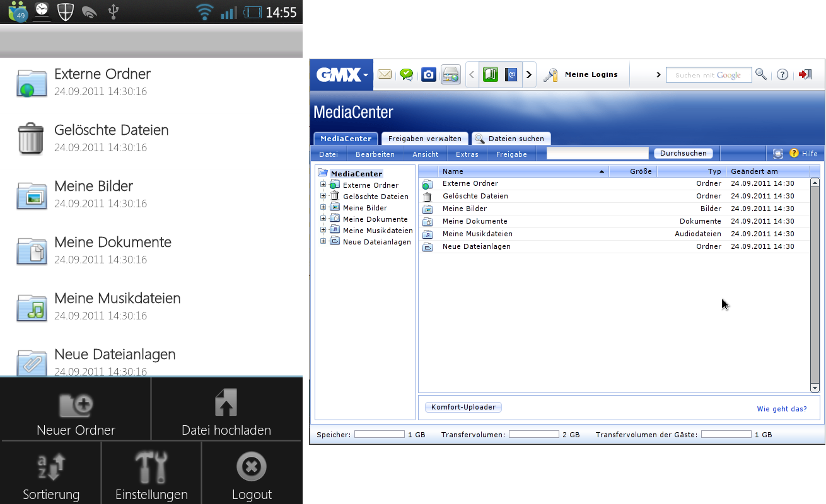Open the camera photo icon in toolbar
This screenshot has height=504, width=826.
click(x=429, y=75)
